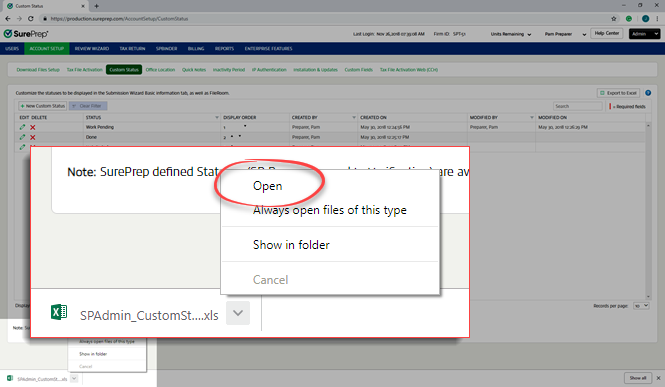665x387 pixels.
Task: Open the Download Files Setup sub-tab
Action: click(x=38, y=70)
